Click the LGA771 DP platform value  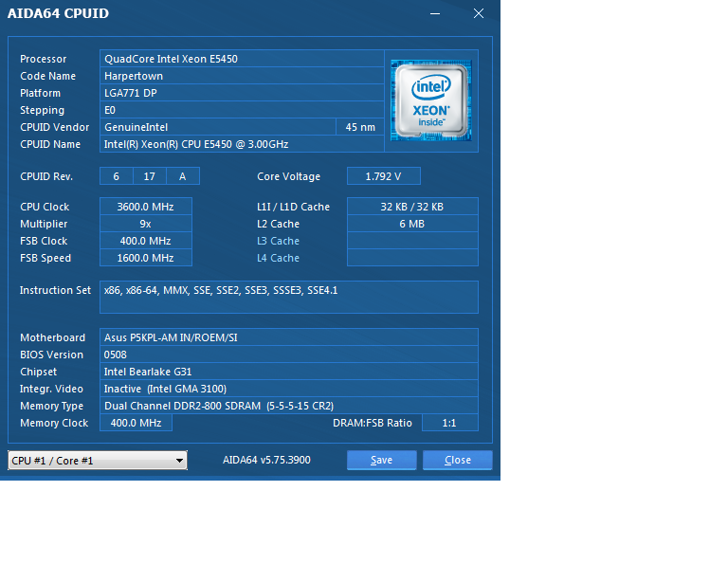pyautogui.click(x=242, y=93)
